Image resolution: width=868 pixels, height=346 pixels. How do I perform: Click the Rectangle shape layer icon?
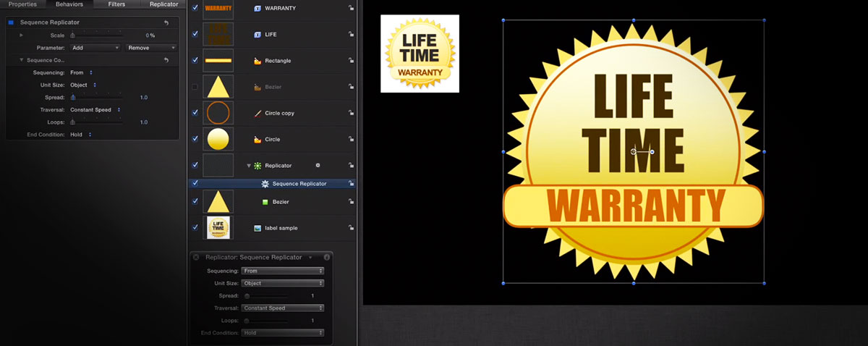click(258, 61)
